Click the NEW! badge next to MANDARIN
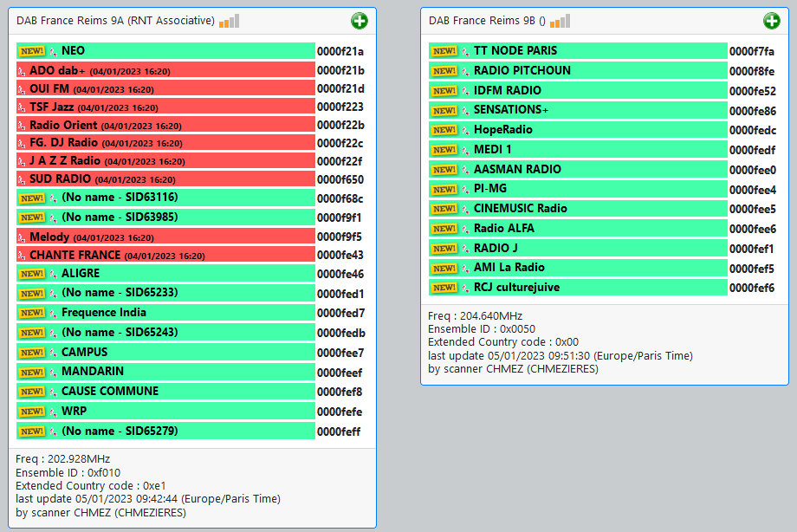 click(32, 373)
